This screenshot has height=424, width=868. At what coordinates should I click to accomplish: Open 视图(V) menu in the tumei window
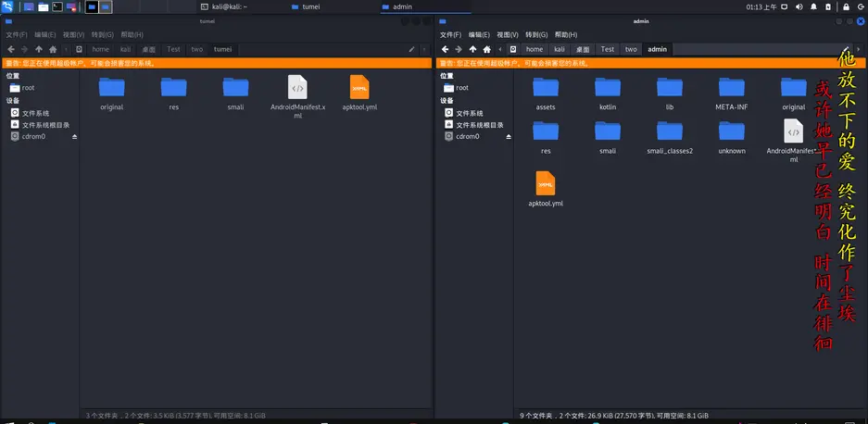coord(73,35)
